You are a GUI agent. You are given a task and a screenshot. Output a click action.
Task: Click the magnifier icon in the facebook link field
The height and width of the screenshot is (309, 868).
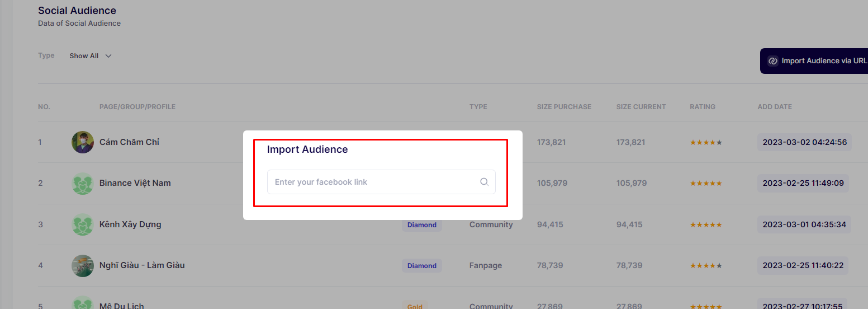(484, 182)
